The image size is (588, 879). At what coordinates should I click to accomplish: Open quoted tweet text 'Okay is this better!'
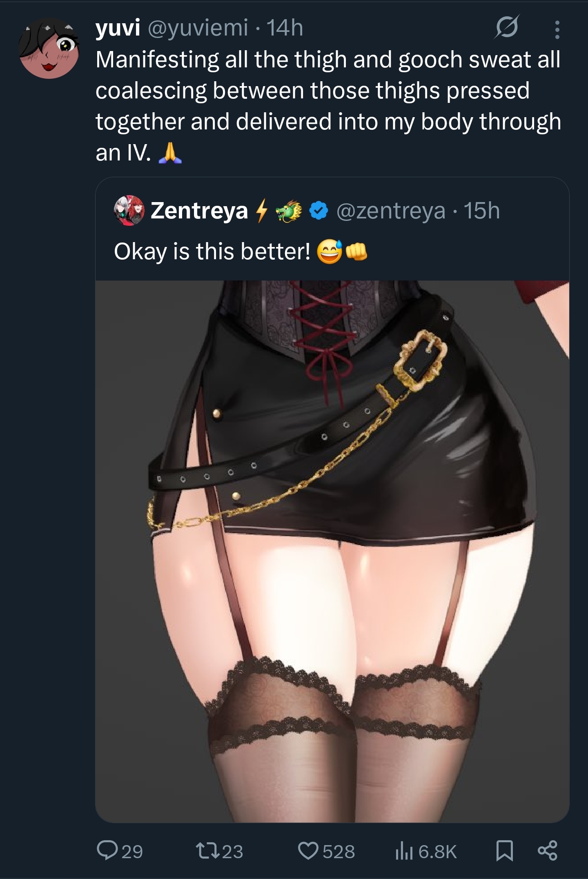212,251
